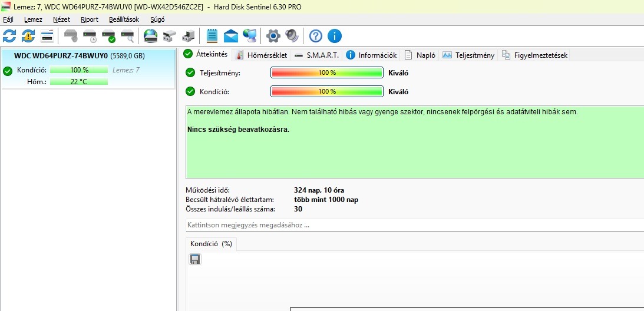Click the globe on disk toolbar icon
The width and height of the screenshot is (644, 311).
click(x=151, y=36)
